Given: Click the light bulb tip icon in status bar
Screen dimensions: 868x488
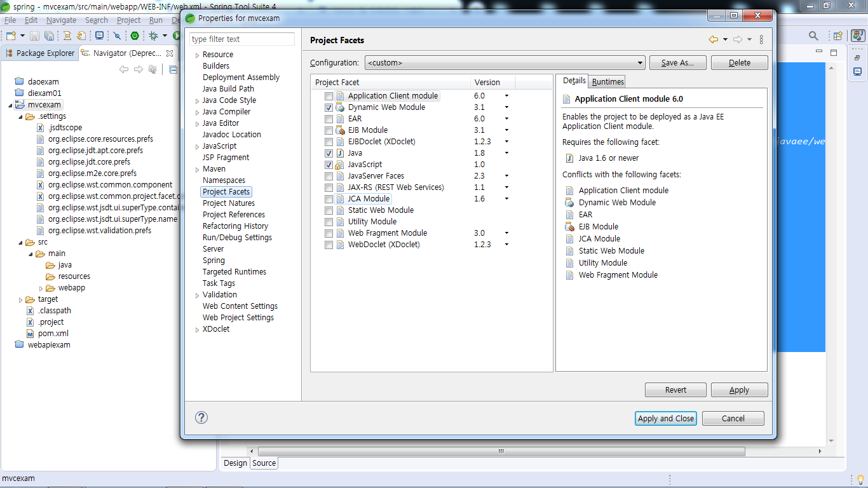Looking at the screenshot, I should (860, 478).
